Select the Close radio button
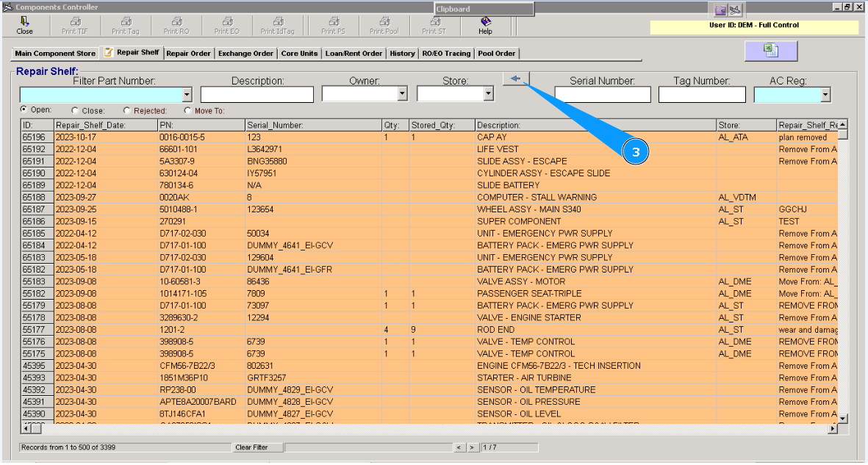The width and height of the screenshot is (868, 465). click(75, 111)
